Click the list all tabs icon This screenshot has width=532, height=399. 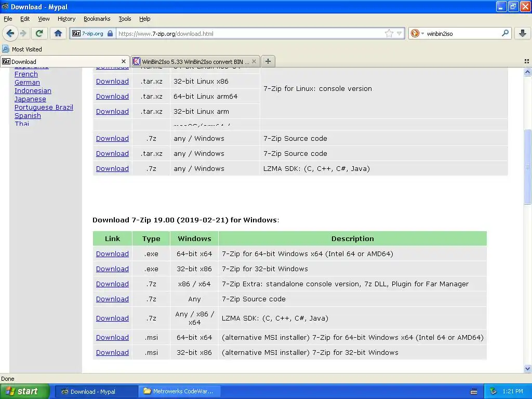point(527,61)
